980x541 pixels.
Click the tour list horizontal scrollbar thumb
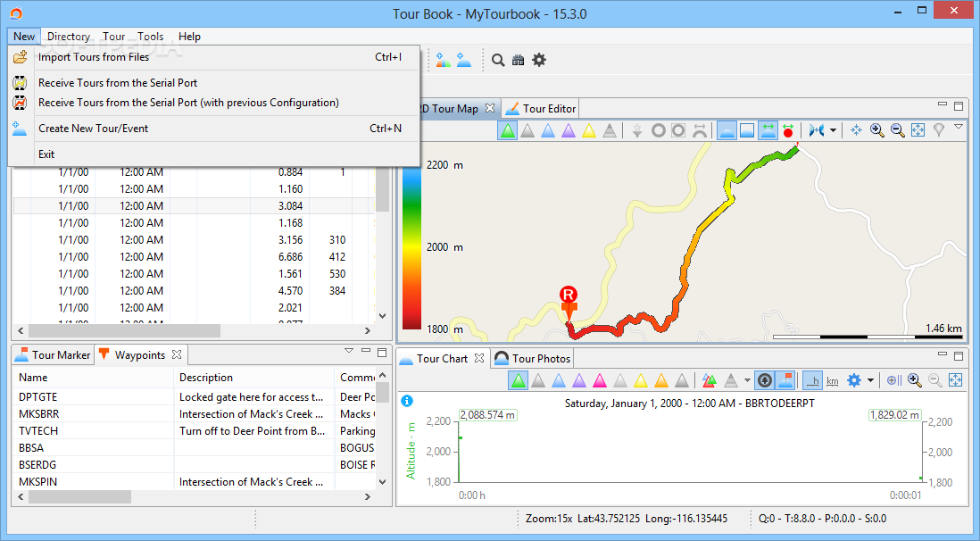pos(124,330)
